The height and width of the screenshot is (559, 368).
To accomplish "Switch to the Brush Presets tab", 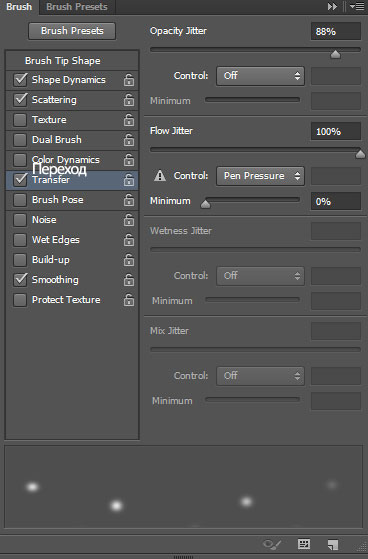I will point(77,7).
